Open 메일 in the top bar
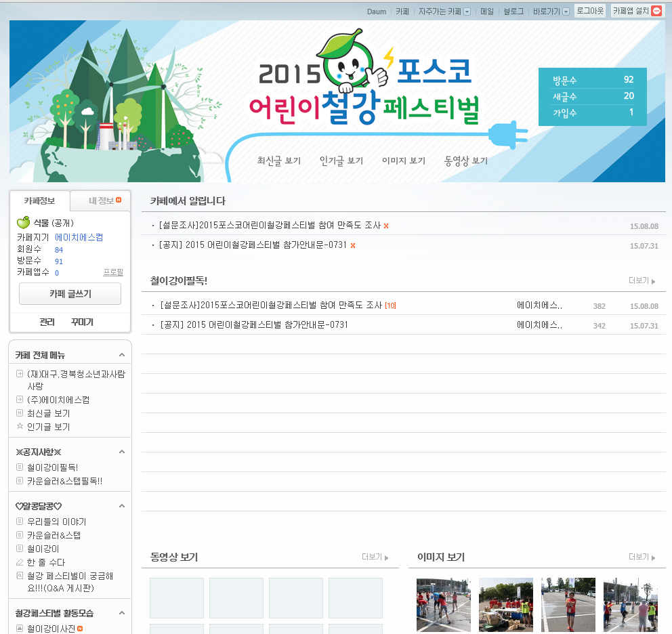The height and width of the screenshot is (634, 672). point(487,12)
